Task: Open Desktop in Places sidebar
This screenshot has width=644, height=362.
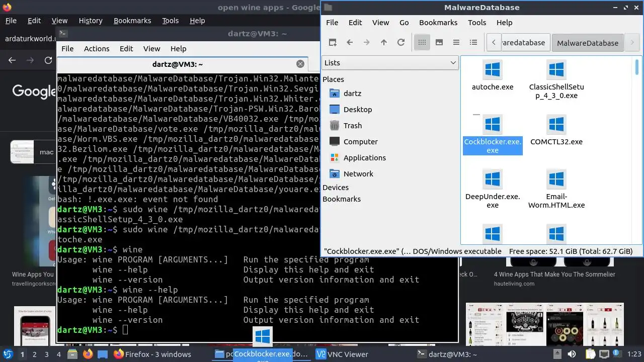Action: click(x=357, y=110)
